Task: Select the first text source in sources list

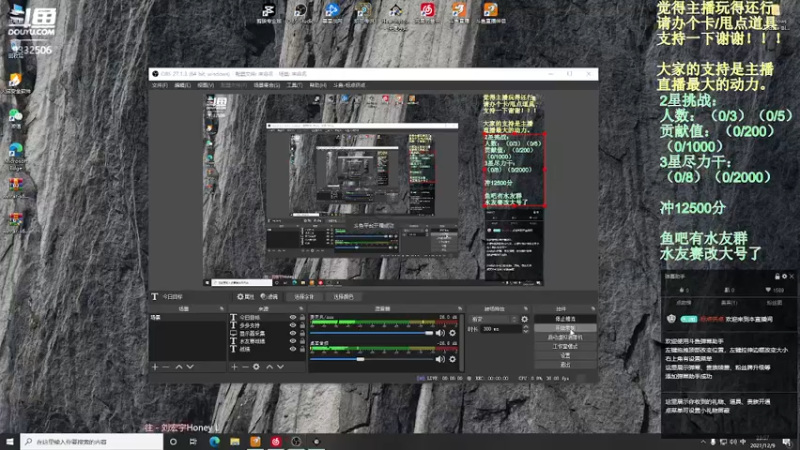Action: 267,317
